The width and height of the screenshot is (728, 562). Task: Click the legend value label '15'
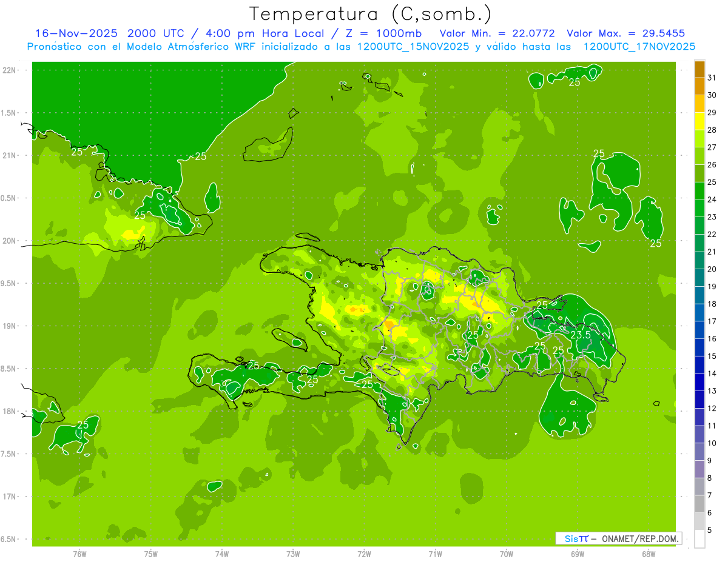coord(712,356)
